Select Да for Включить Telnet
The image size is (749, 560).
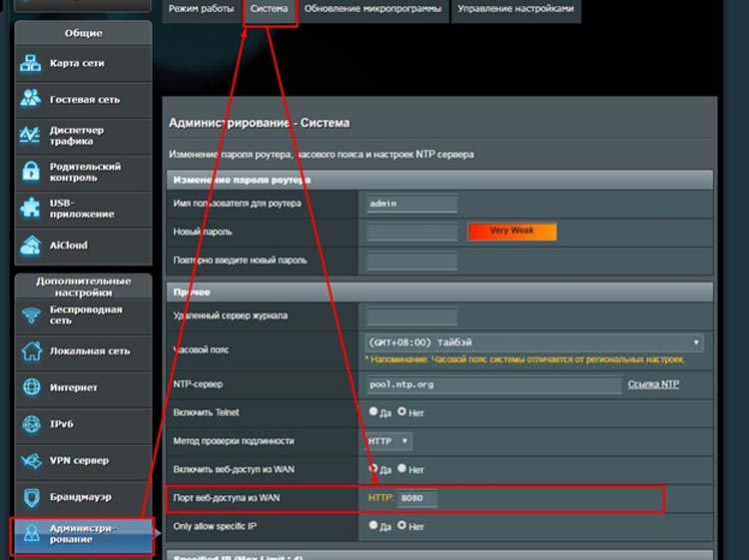374,411
